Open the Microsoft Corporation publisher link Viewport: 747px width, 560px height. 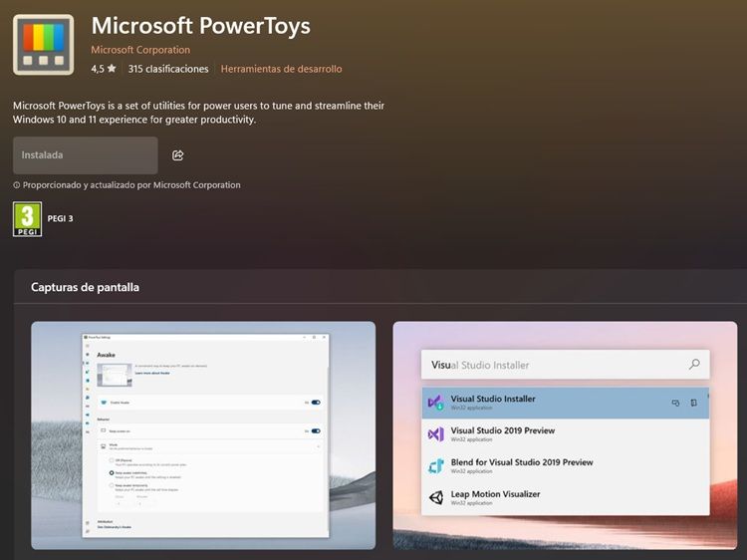coord(140,50)
